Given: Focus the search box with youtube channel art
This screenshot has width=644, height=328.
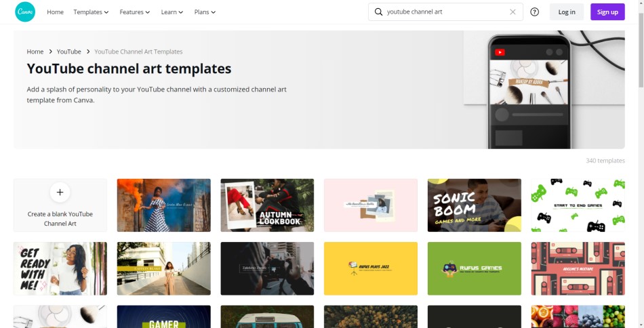Looking at the screenshot, I should pyautogui.click(x=445, y=12).
